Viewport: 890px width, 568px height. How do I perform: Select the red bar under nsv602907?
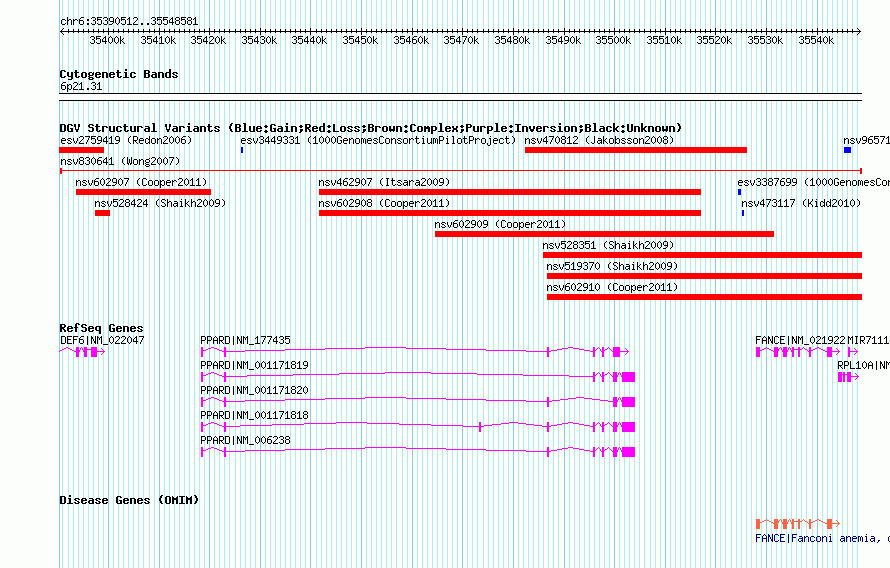click(143, 192)
